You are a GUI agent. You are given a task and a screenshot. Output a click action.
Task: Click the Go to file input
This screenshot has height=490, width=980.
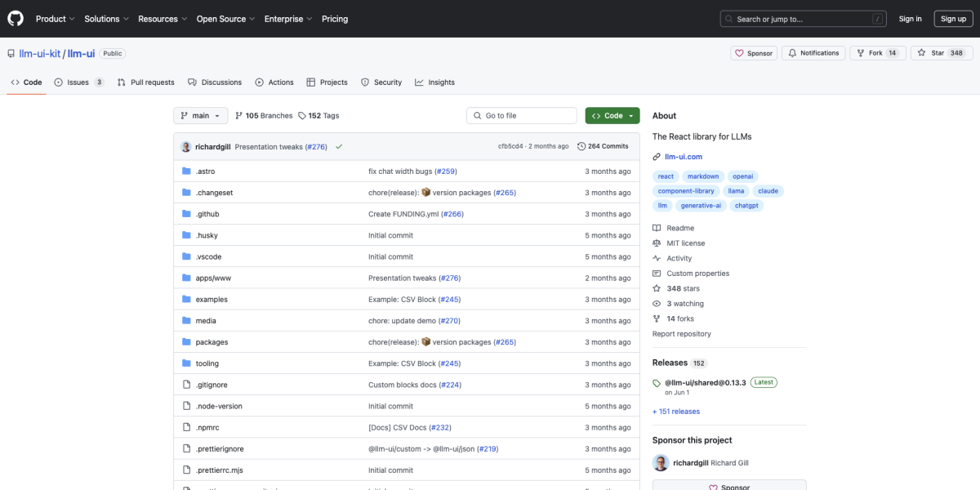(x=523, y=116)
